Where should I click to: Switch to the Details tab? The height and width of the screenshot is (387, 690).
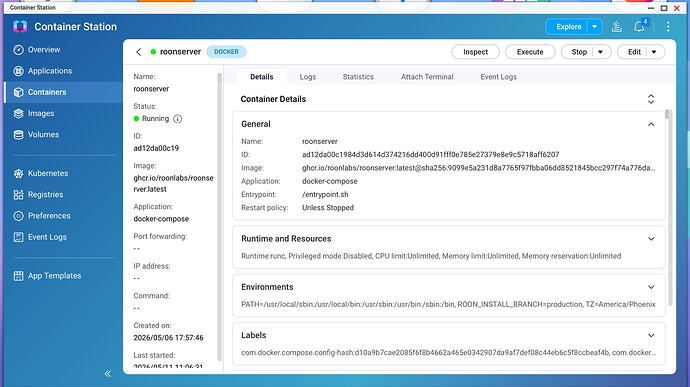[261, 77]
